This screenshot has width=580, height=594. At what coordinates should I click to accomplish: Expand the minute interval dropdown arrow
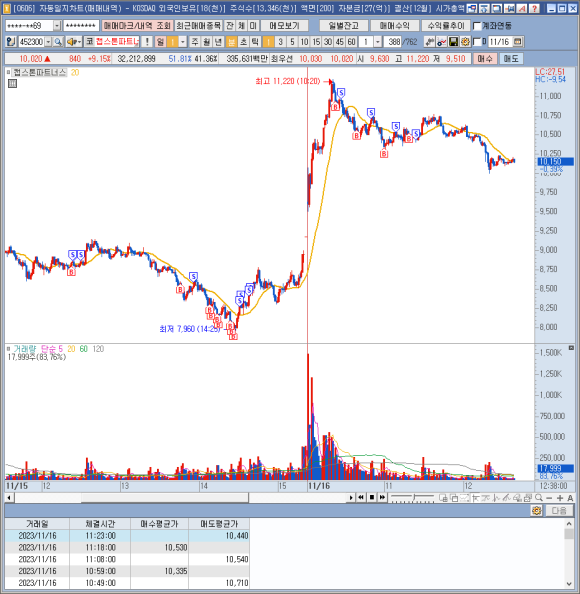tap(377, 42)
